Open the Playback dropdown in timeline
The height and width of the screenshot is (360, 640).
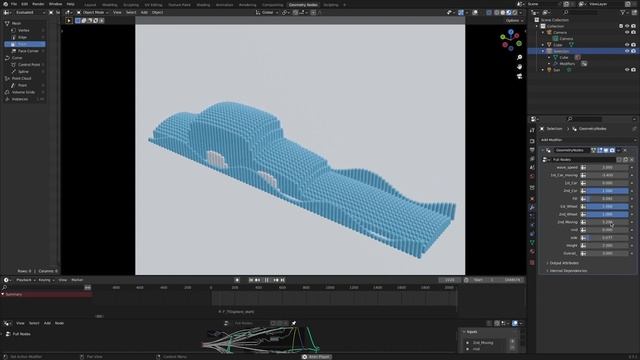click(25, 280)
